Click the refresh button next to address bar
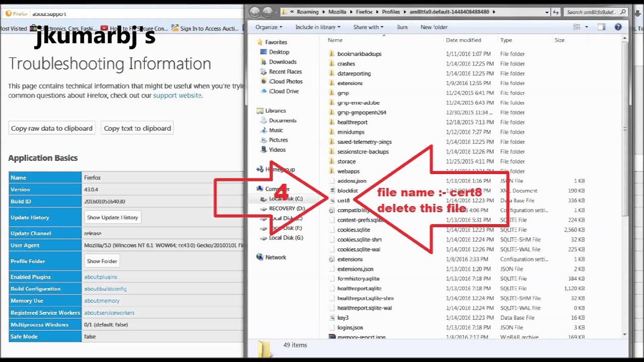The width and height of the screenshot is (644, 362). 555,12
